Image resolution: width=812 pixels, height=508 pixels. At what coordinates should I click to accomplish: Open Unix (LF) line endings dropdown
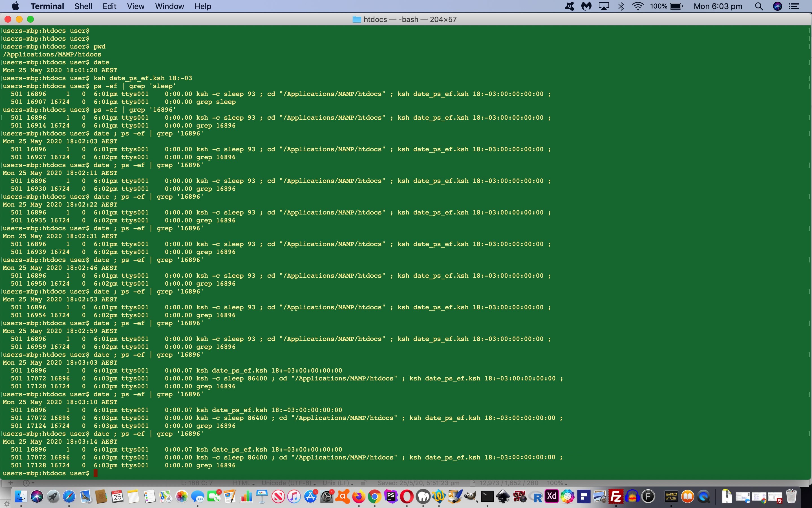(x=338, y=483)
